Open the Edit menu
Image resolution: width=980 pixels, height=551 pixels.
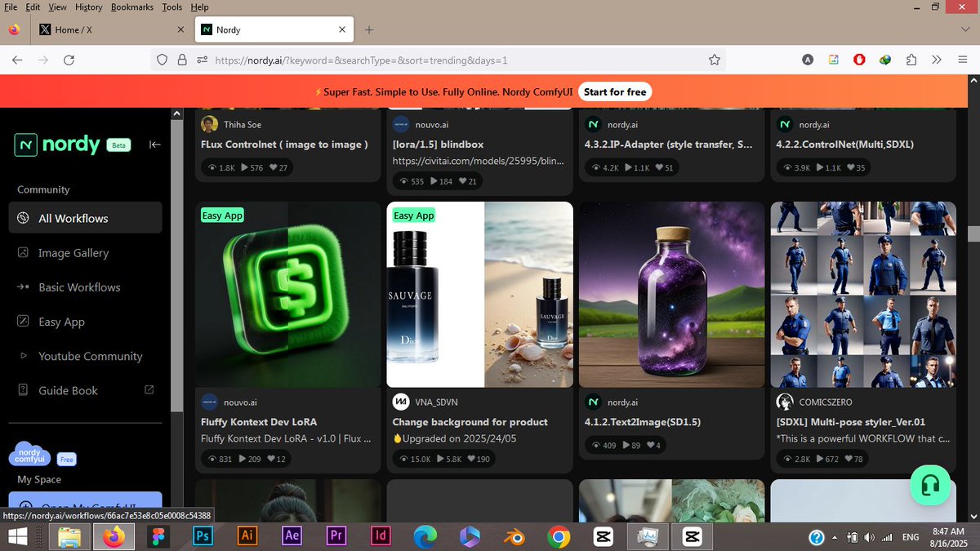pos(33,7)
